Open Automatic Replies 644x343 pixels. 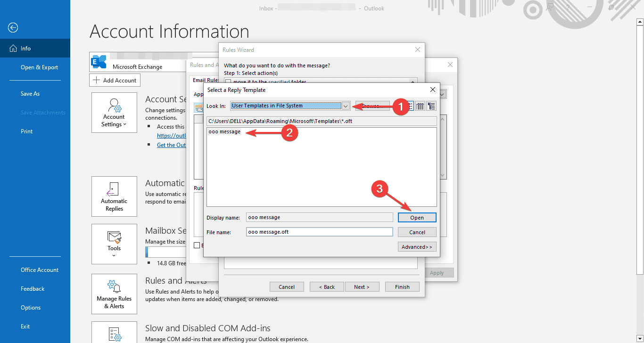click(x=114, y=196)
